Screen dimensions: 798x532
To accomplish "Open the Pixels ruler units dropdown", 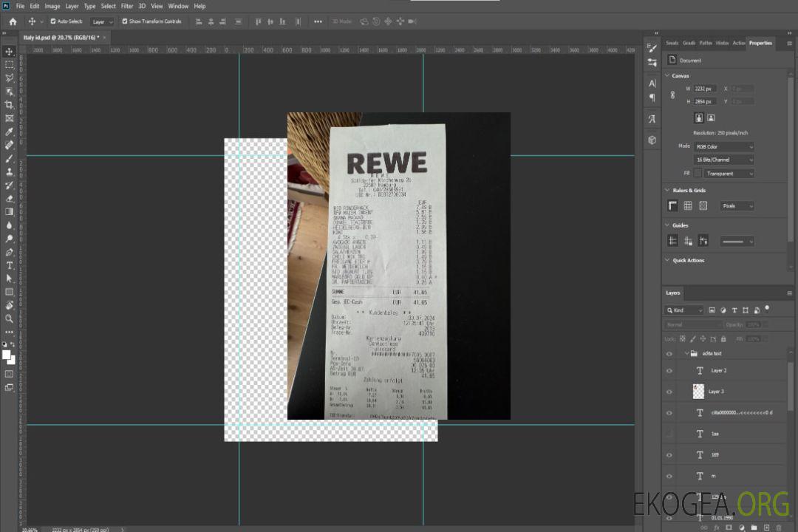I will click(x=737, y=205).
